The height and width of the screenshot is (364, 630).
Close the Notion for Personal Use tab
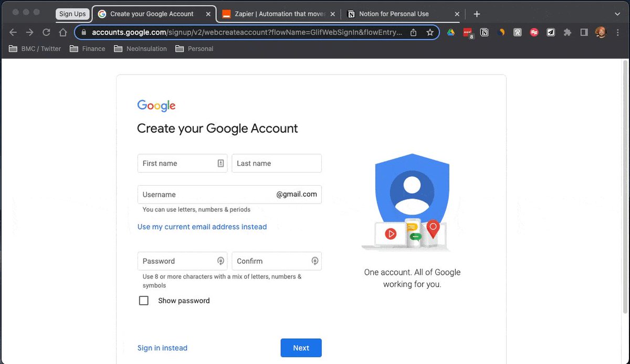[457, 14]
